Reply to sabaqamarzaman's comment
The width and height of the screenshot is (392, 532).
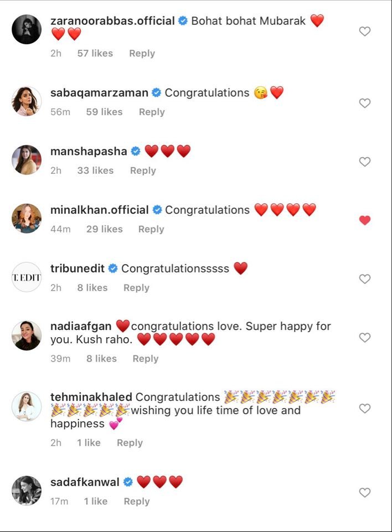click(152, 112)
